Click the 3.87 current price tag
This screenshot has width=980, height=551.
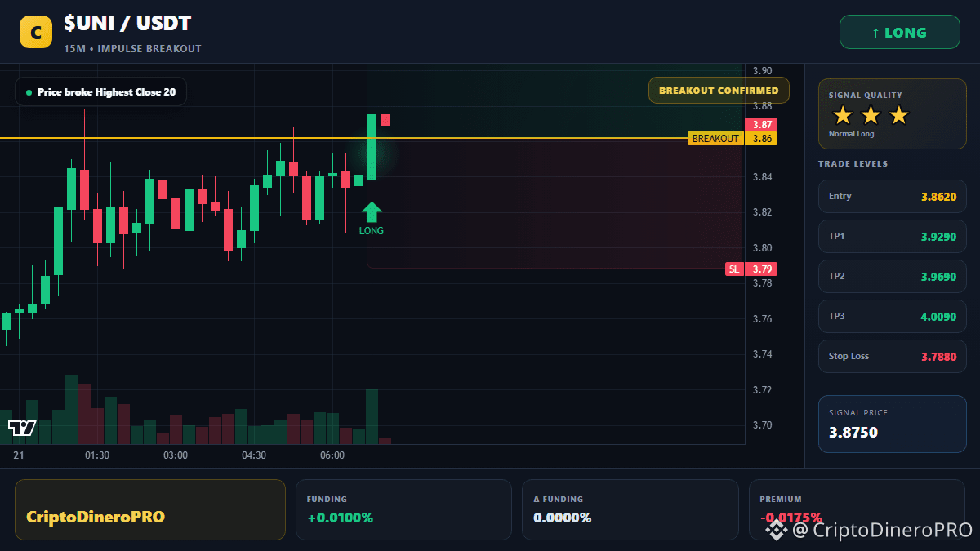[x=761, y=124]
